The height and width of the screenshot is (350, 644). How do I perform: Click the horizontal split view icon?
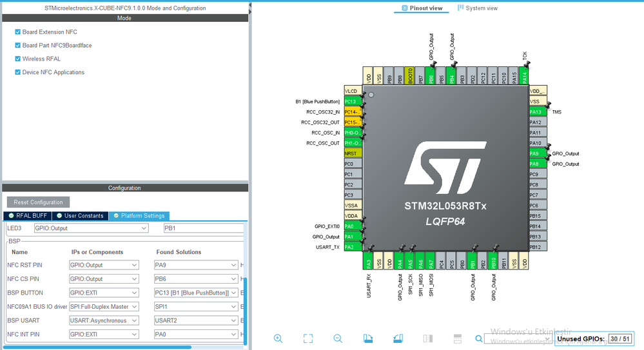(x=458, y=338)
